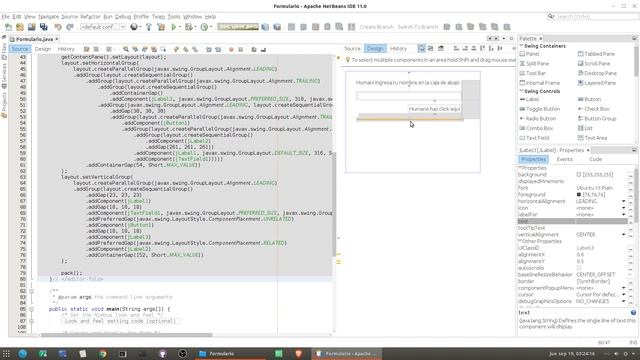Click the New Project toolbar icon

(x=20, y=27)
